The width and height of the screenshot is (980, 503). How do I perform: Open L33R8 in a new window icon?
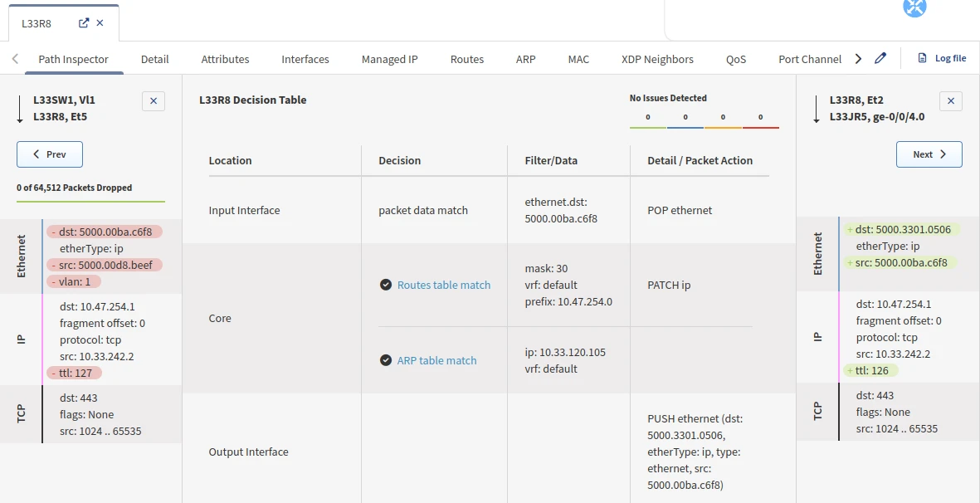[x=84, y=23]
